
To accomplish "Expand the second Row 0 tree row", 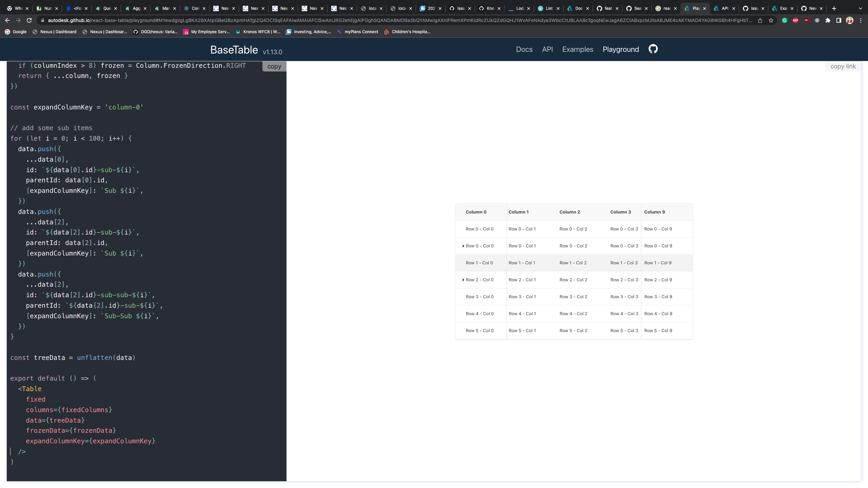I will pos(463,246).
